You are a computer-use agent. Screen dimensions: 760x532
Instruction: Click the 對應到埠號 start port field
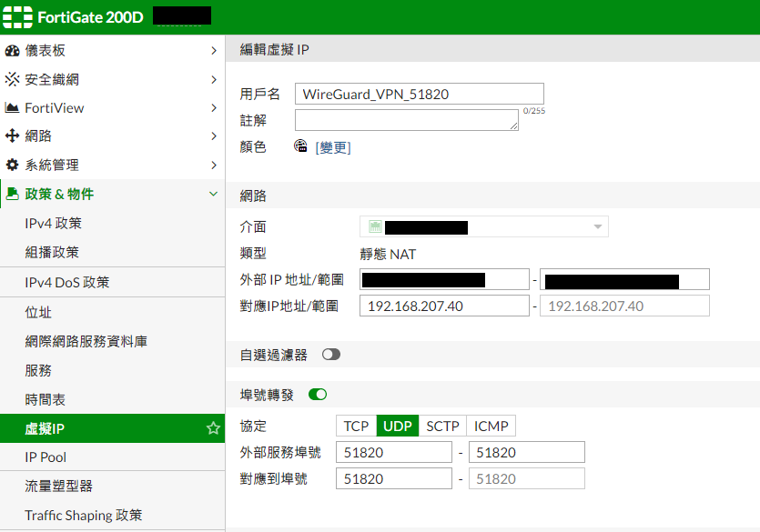(394, 478)
